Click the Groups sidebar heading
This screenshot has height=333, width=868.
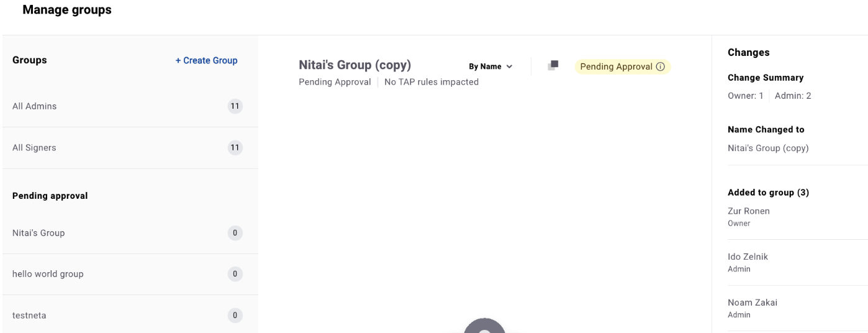point(30,60)
